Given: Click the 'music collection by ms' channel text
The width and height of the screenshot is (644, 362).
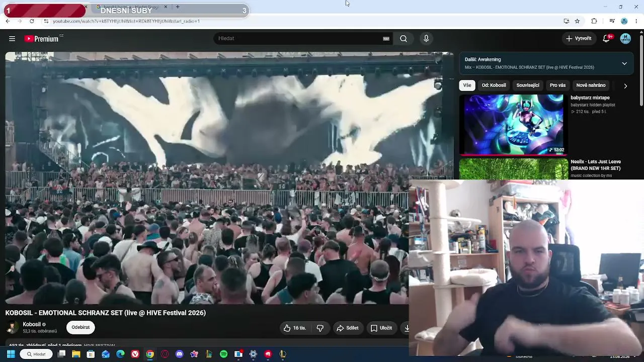Looking at the screenshot, I should 591,175.
